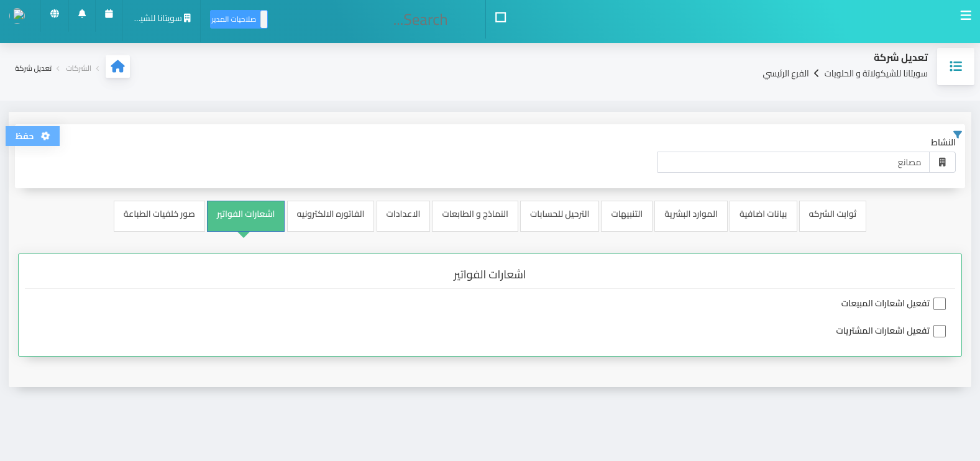Select the اشعارات الفواتير tab
This screenshot has height=461, width=980.
[245, 216]
